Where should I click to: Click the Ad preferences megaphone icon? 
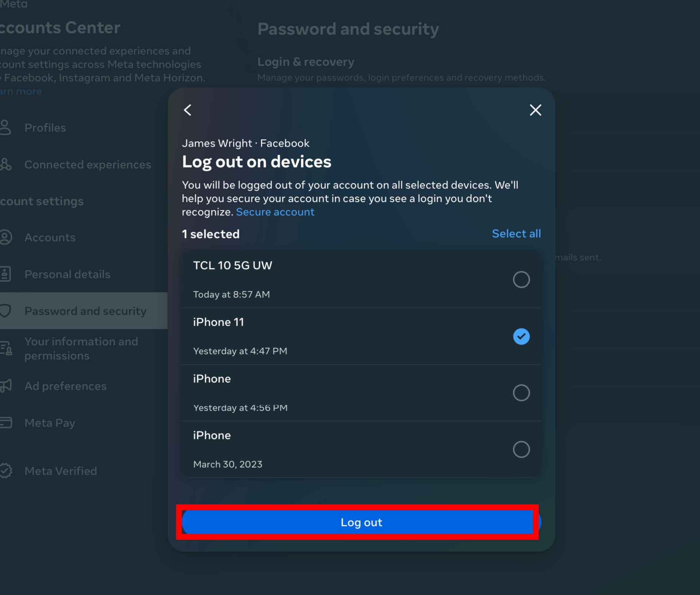point(5,386)
